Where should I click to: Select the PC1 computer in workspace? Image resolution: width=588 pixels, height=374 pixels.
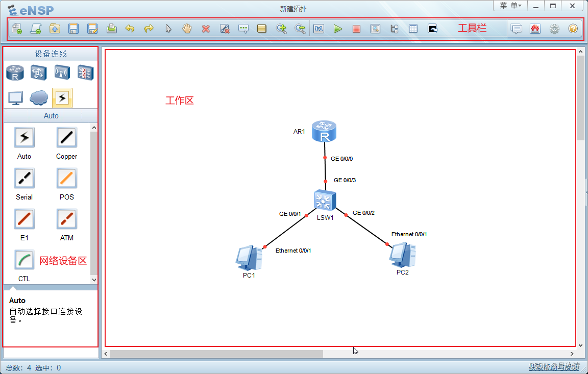[x=249, y=258]
